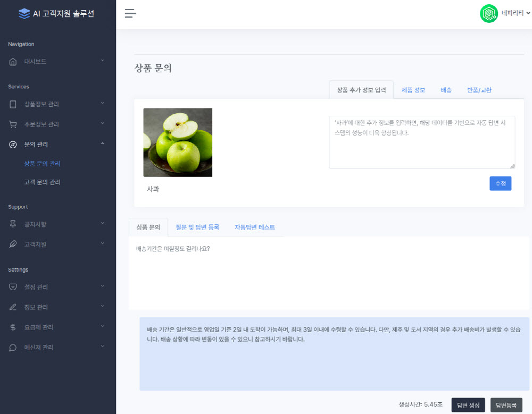The width and height of the screenshot is (532, 414).
Task: Switch to the 제품 정보 tab
Action: coord(413,90)
